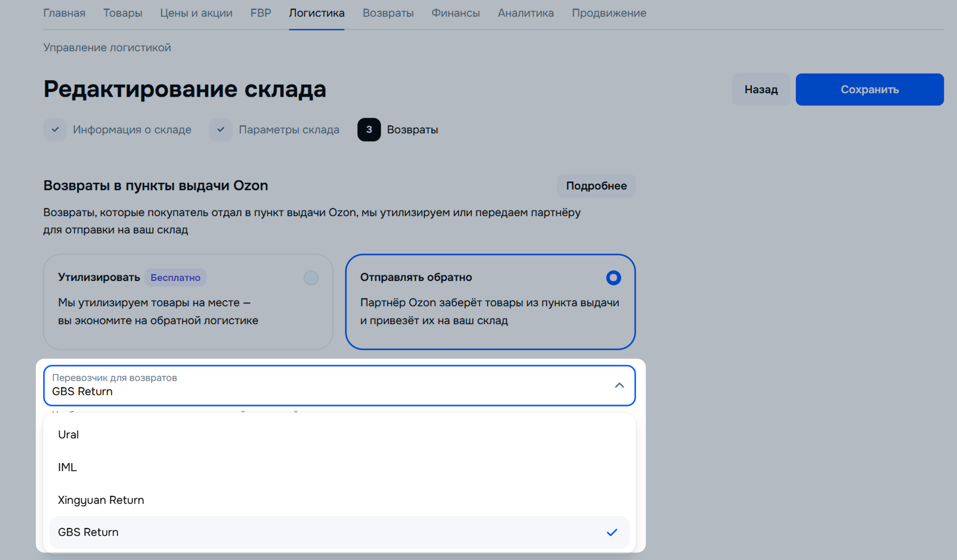
Task: Click the checkmark icon beside Параметры склада
Action: point(221,129)
